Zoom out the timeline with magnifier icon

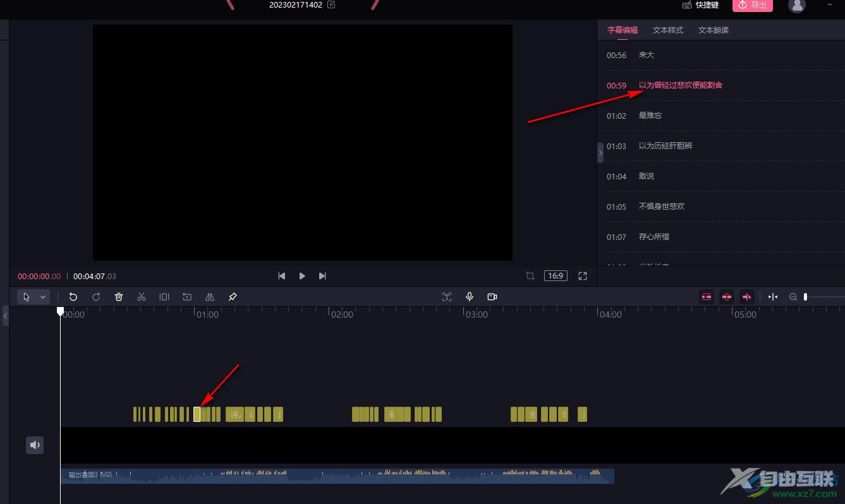pyautogui.click(x=793, y=297)
